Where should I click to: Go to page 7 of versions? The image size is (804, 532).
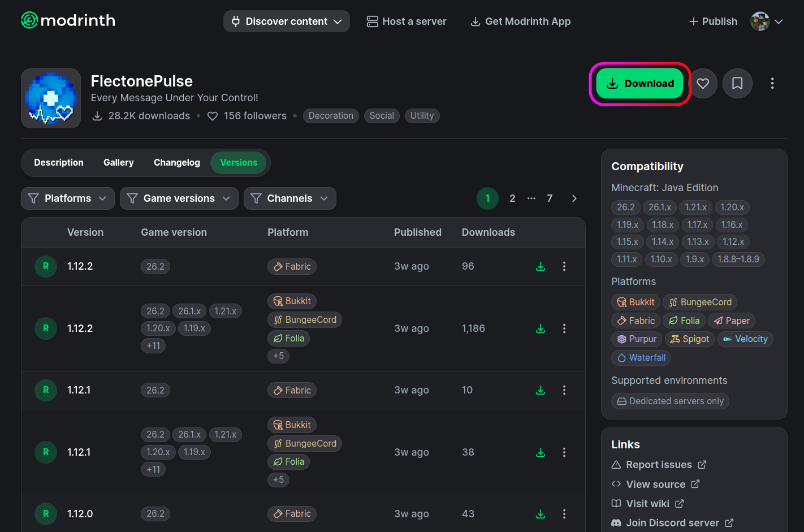coord(550,198)
